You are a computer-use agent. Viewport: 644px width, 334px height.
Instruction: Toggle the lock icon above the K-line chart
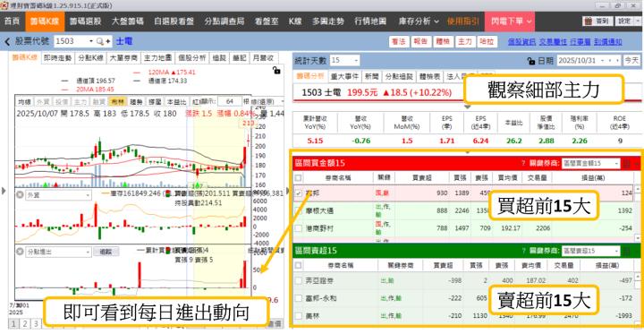coord(276,71)
